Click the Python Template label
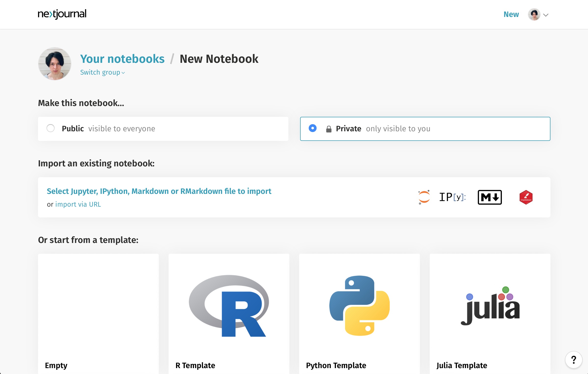 [x=336, y=365]
